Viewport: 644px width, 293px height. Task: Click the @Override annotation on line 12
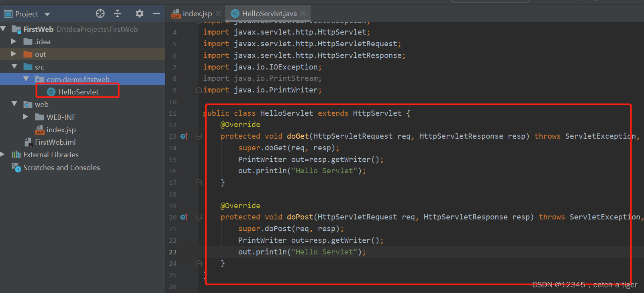[x=240, y=125]
